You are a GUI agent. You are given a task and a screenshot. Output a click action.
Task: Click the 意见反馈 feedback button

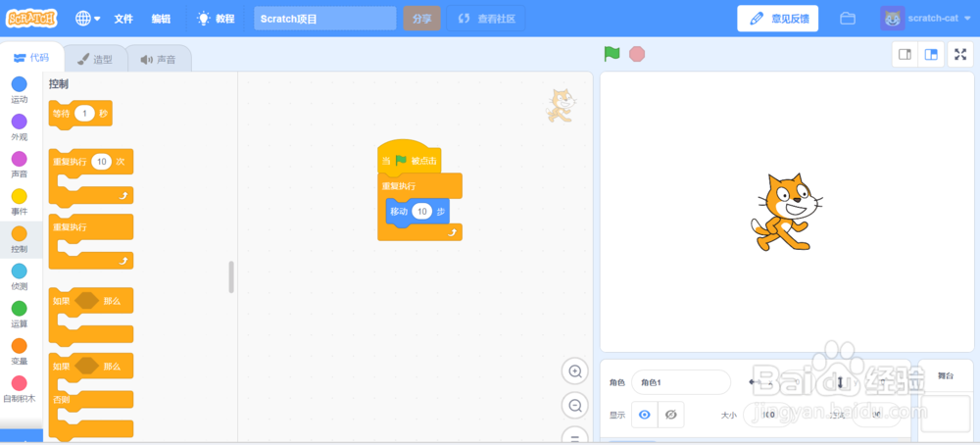click(777, 18)
